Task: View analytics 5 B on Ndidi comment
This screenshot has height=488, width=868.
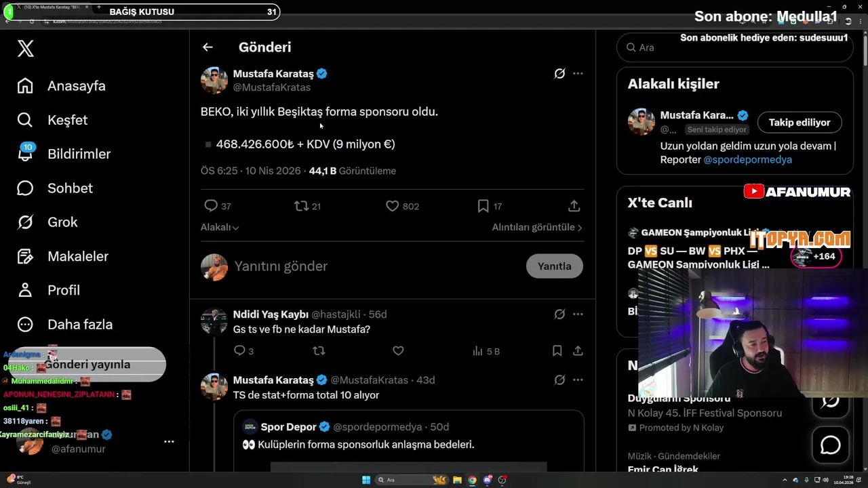Action: [x=486, y=351]
